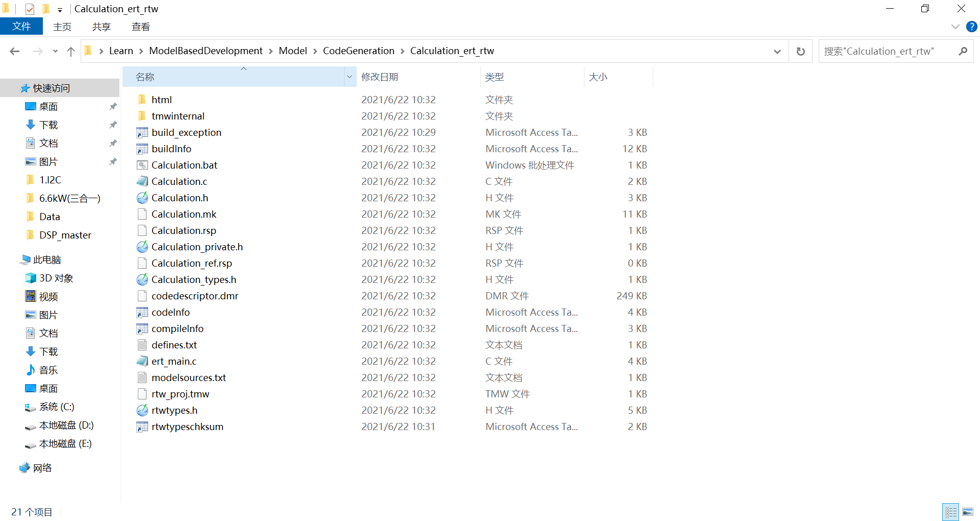The image size is (980, 521).
Task: Expand the ribbon with the chevron
Action: click(955, 27)
